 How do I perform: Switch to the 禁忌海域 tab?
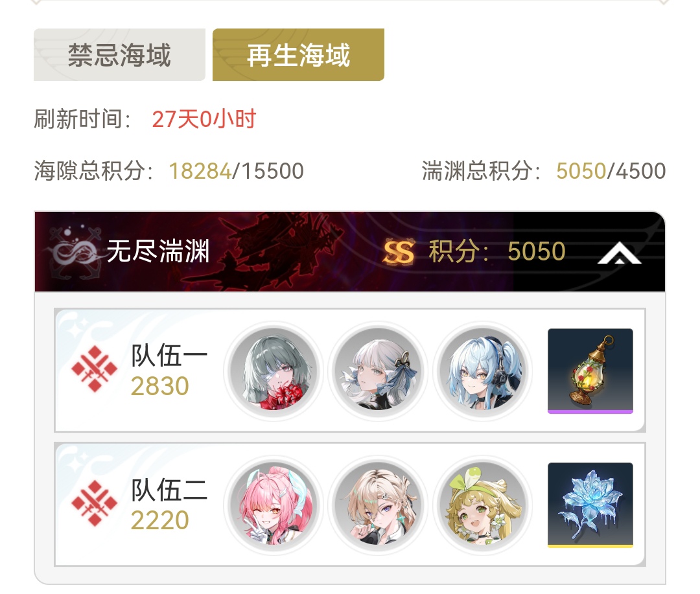click(x=119, y=55)
